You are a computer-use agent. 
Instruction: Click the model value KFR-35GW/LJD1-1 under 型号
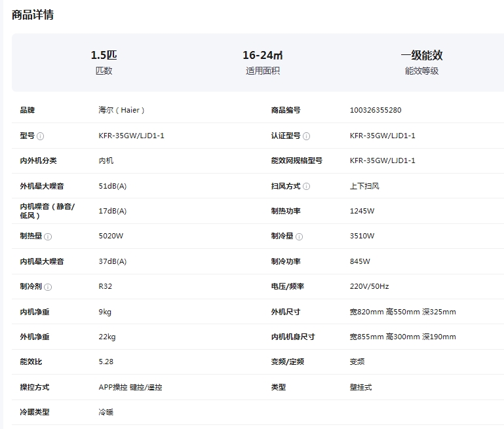[131, 136]
